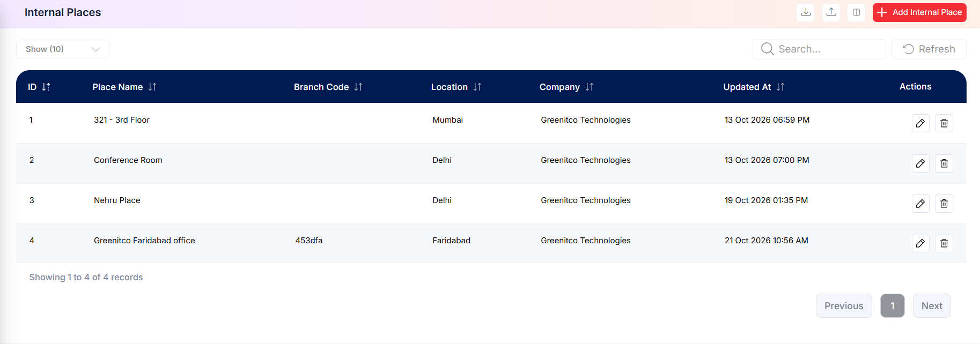Viewport: 980px width, 344px height.
Task: Sort table by Branch Code
Action: (x=358, y=87)
